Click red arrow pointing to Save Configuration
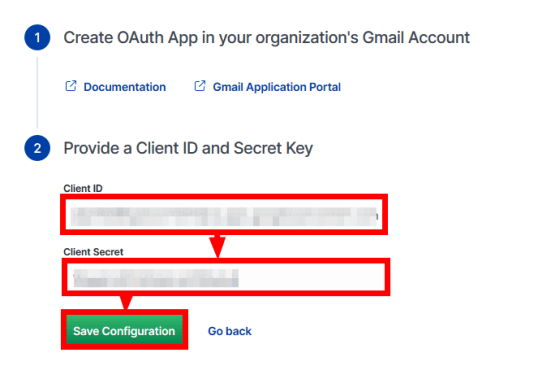Image resolution: width=560 pixels, height=383 pixels. click(126, 302)
